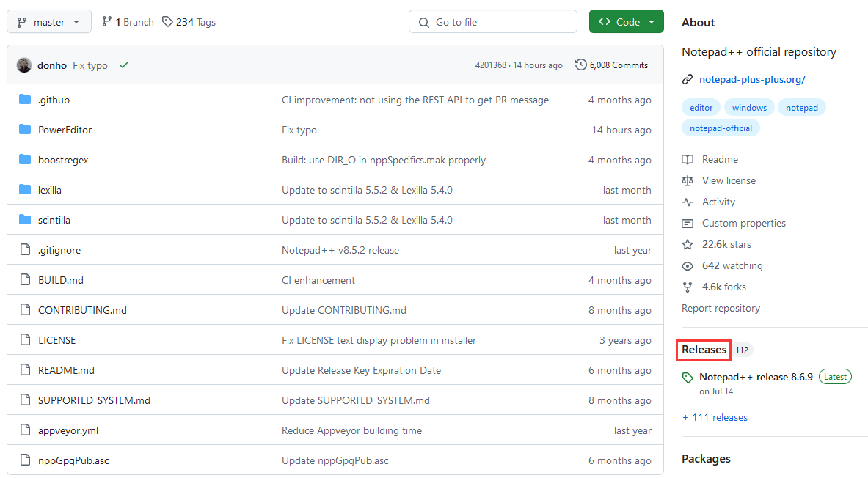Open the .gitignore file
The image size is (868, 478).
(59, 250)
